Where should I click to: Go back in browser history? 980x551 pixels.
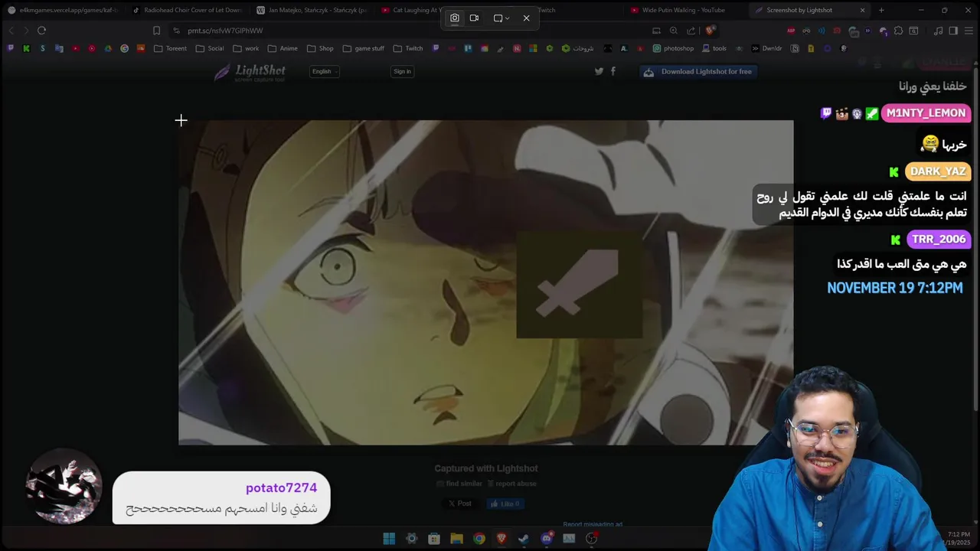point(11,31)
